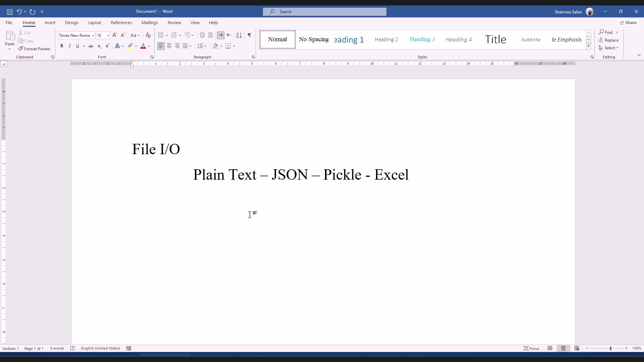Screen dimensions: 644x362
Task: Open spelling and proofing check in status bar
Action: point(73,349)
